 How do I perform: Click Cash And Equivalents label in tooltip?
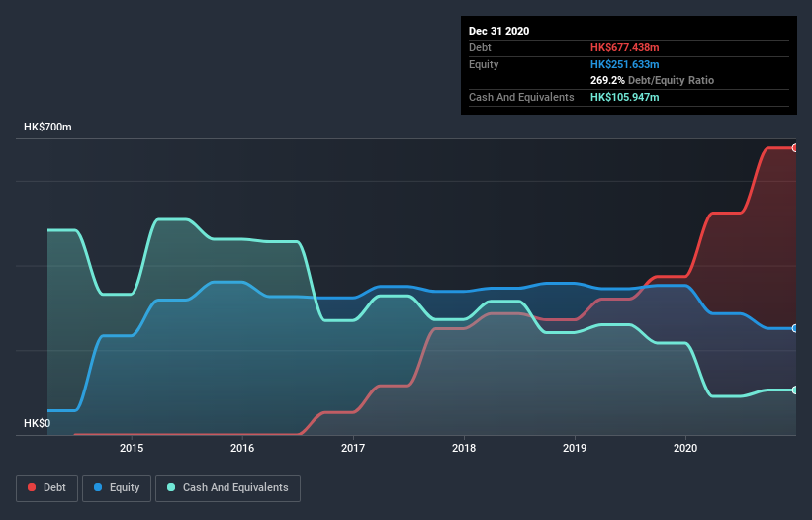pyautogui.click(x=521, y=97)
